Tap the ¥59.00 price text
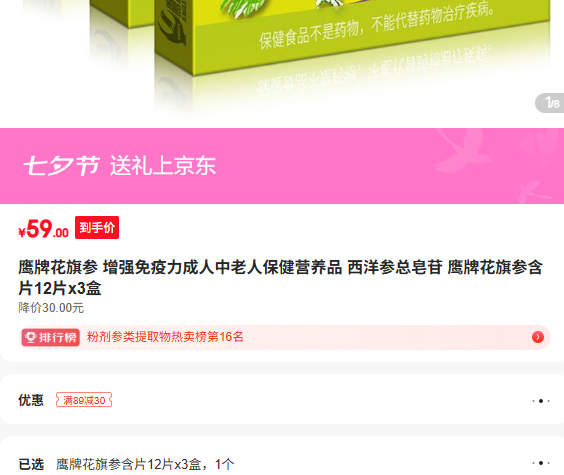 click(44, 229)
